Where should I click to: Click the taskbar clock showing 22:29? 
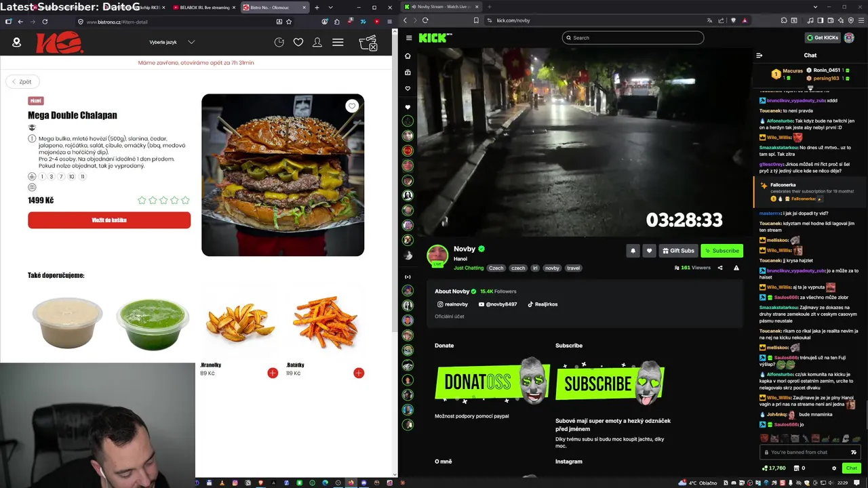pyautogui.click(x=842, y=483)
